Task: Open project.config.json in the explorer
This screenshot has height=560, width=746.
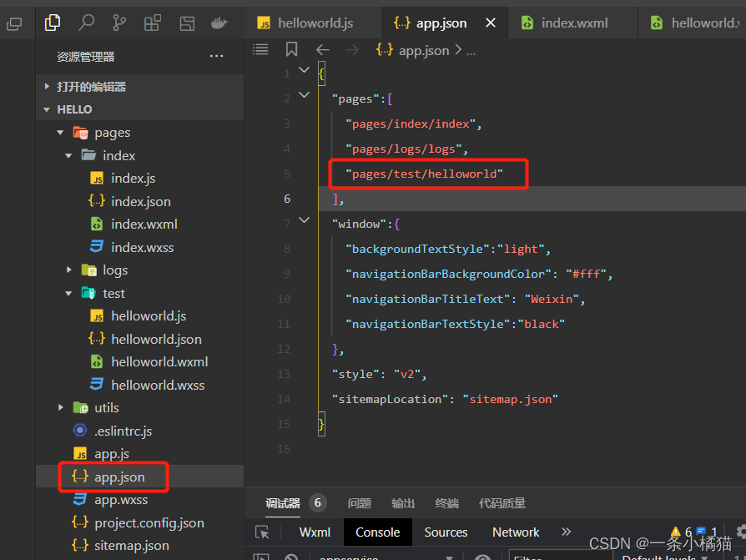Action: (149, 523)
